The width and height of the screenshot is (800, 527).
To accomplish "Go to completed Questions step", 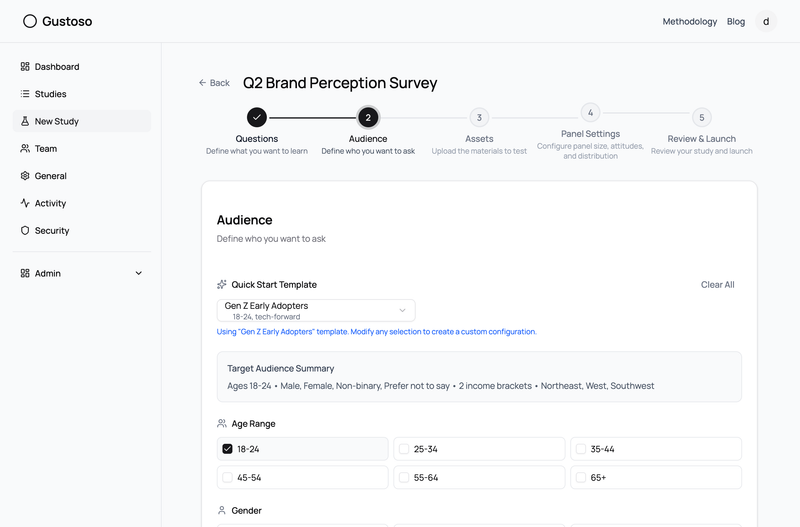I will click(257, 118).
